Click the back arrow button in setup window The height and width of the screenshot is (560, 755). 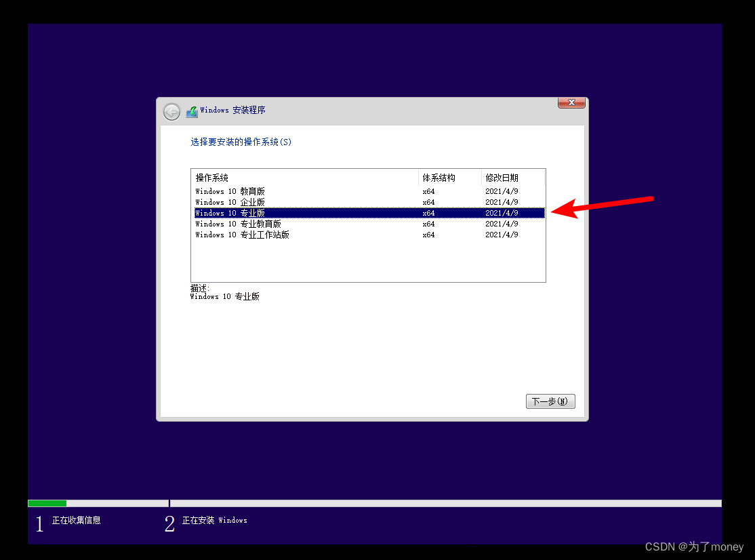[171, 112]
